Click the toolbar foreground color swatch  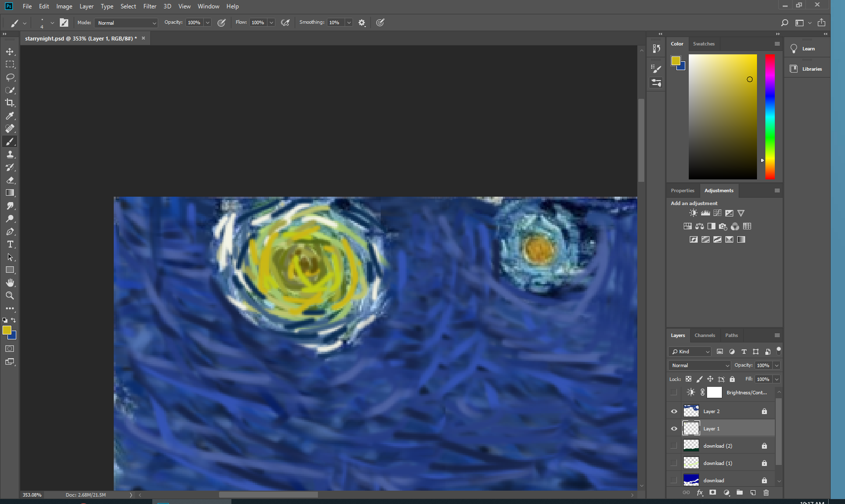7,330
